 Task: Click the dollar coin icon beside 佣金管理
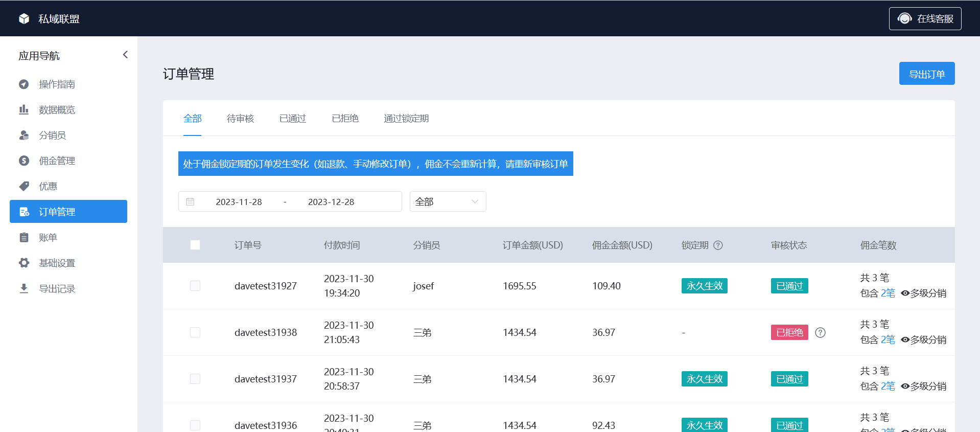click(24, 161)
